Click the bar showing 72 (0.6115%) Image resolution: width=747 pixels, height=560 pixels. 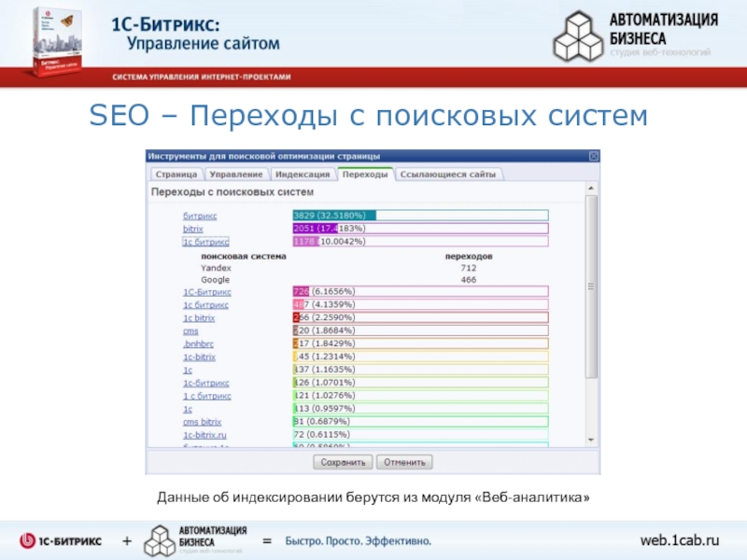(421, 434)
